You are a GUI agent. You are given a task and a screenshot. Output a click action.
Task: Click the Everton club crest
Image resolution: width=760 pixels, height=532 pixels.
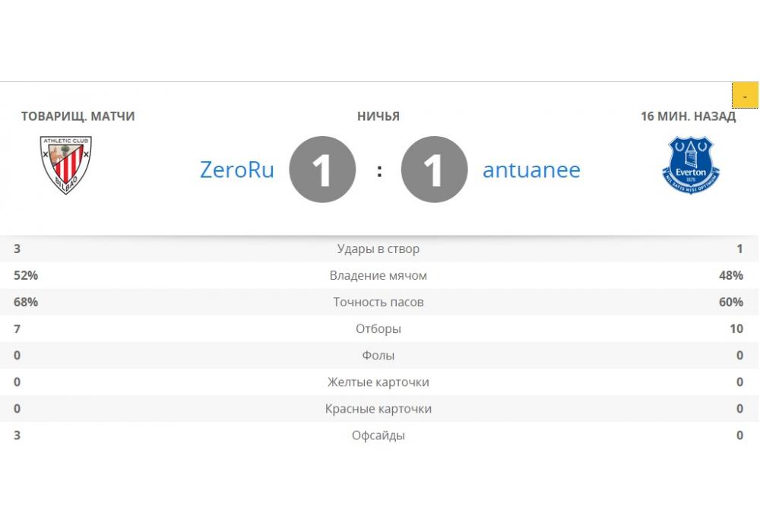coord(690,166)
